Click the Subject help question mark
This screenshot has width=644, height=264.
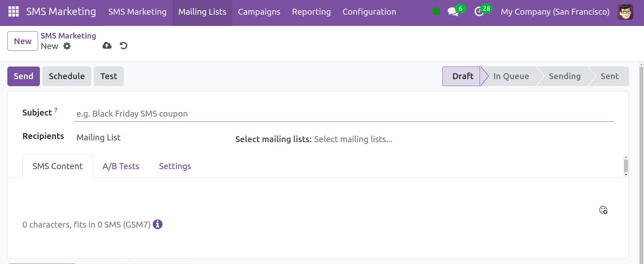56,110
